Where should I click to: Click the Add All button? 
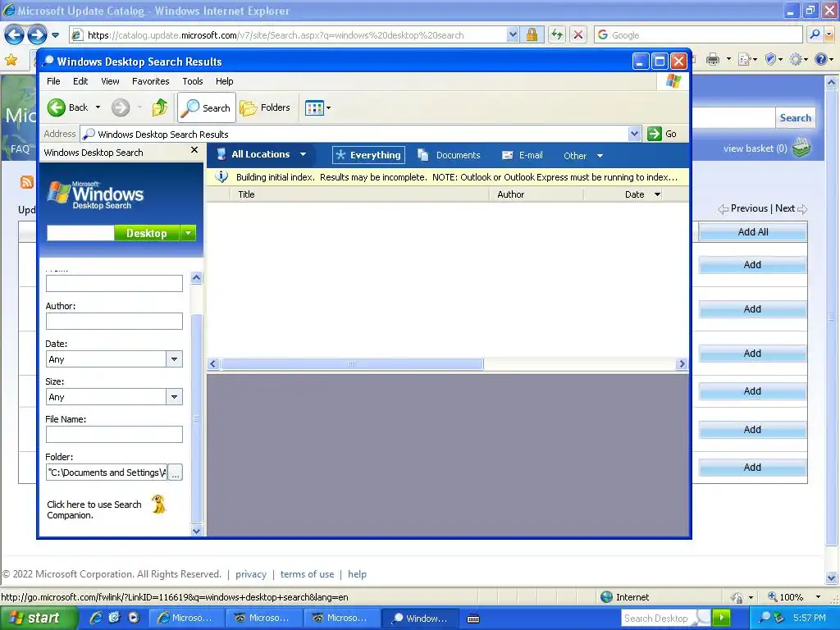point(753,232)
